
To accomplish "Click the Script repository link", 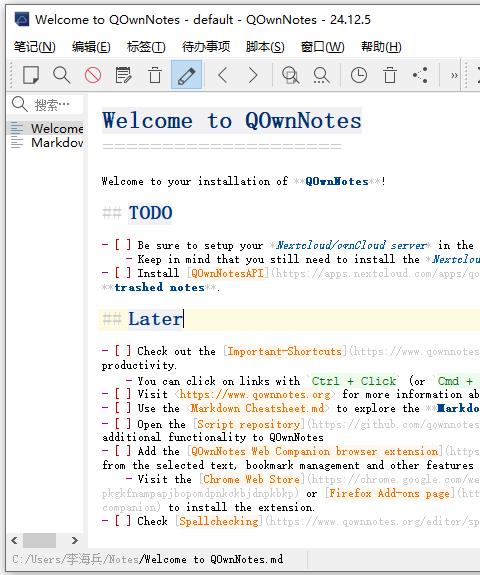I will pyautogui.click(x=249, y=424).
